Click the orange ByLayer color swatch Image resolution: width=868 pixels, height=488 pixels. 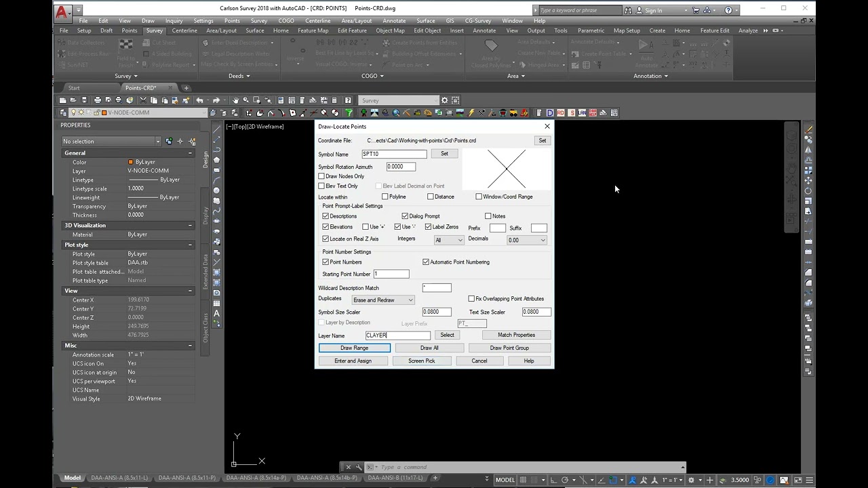(131, 162)
